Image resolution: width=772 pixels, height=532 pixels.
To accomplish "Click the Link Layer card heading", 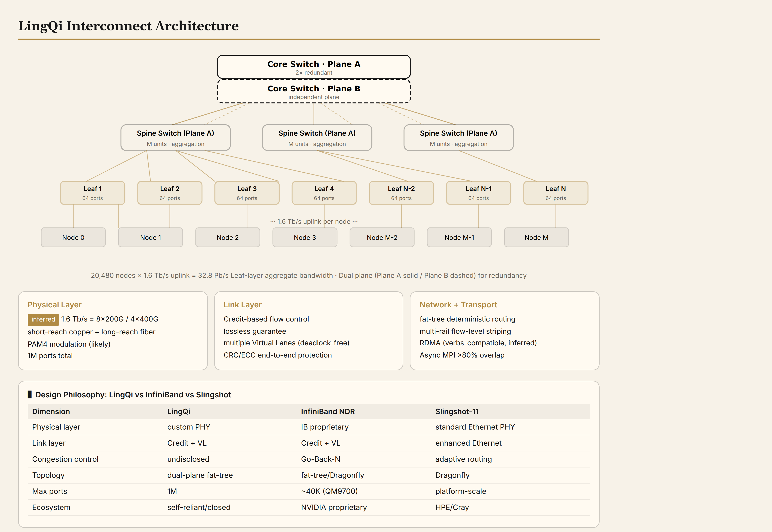I will [243, 305].
